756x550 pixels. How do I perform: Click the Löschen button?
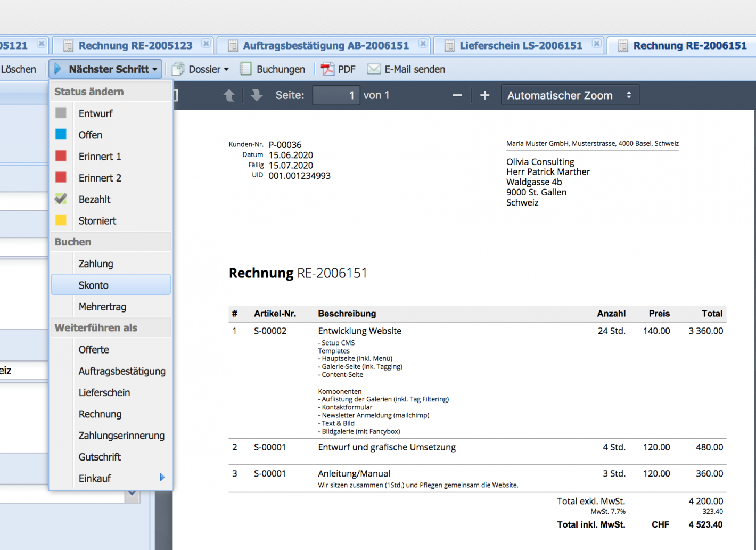(x=20, y=69)
